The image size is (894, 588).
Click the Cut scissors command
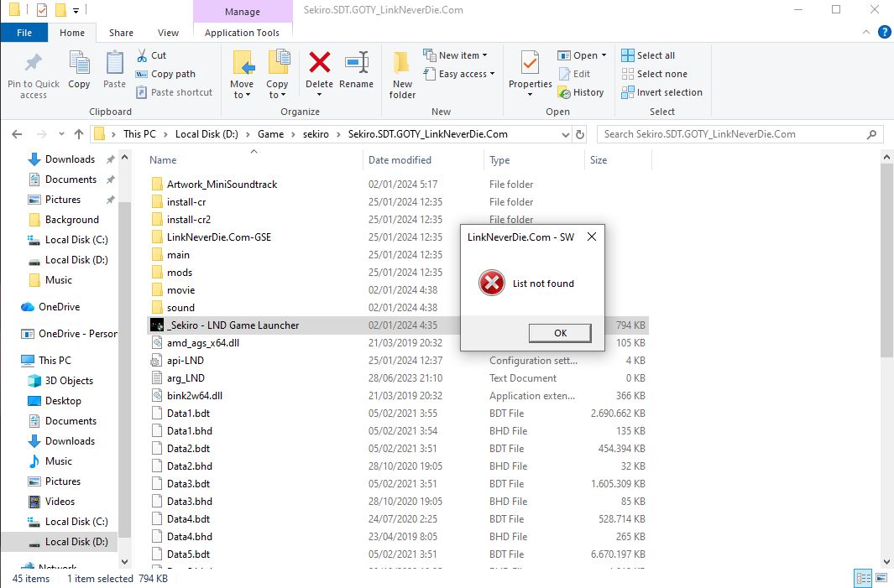tap(151, 55)
